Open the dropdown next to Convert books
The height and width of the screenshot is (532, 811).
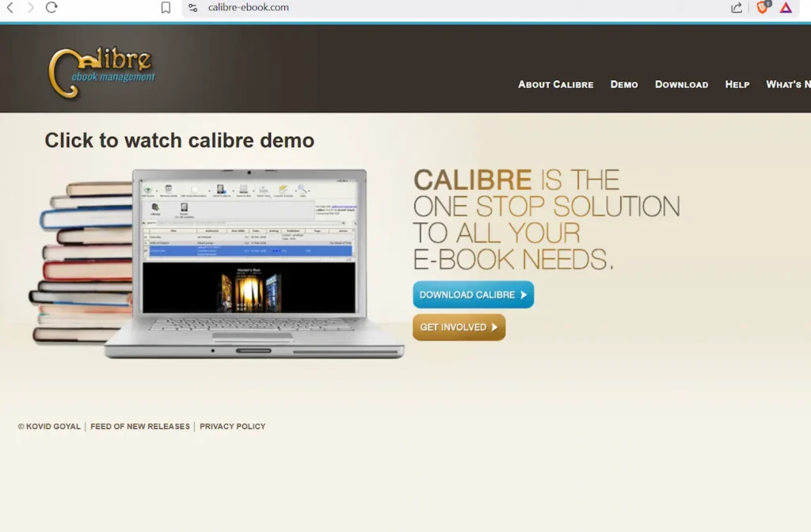click(296, 190)
